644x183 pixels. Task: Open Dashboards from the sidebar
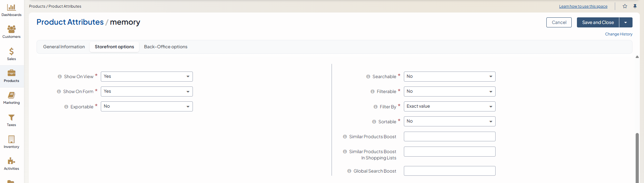11,10
